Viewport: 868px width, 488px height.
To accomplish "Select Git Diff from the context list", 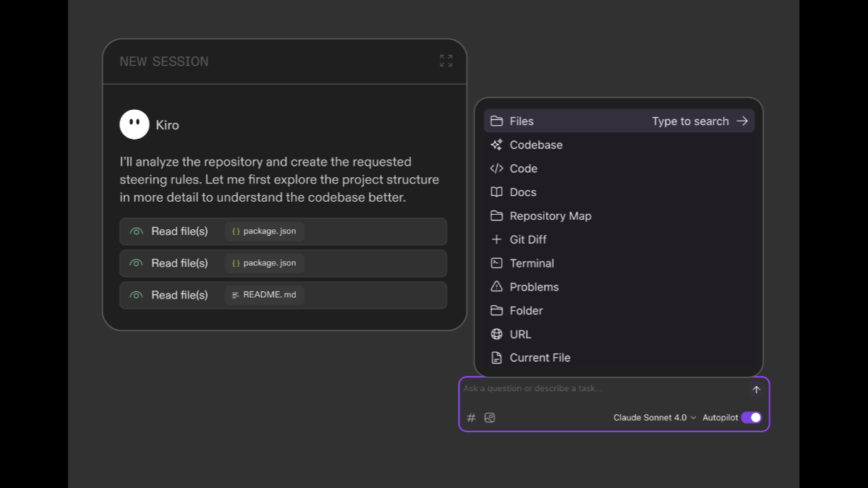I will point(527,239).
